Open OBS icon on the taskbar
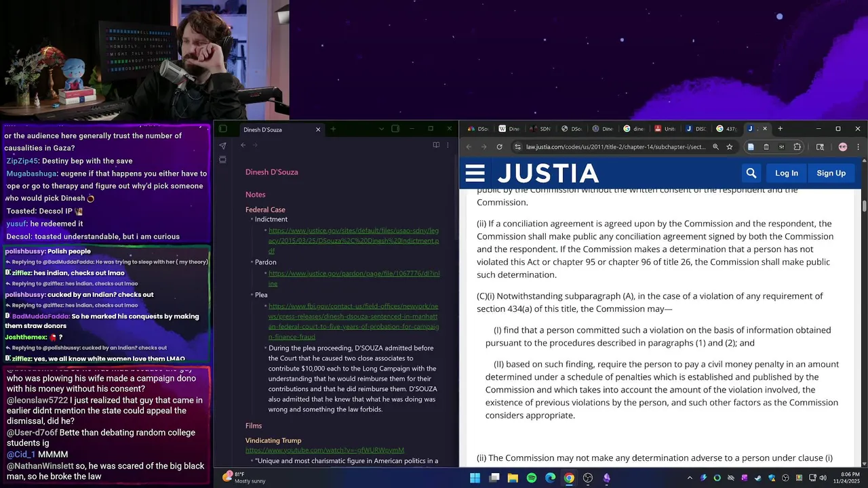This screenshot has width=868, height=488. click(588, 478)
